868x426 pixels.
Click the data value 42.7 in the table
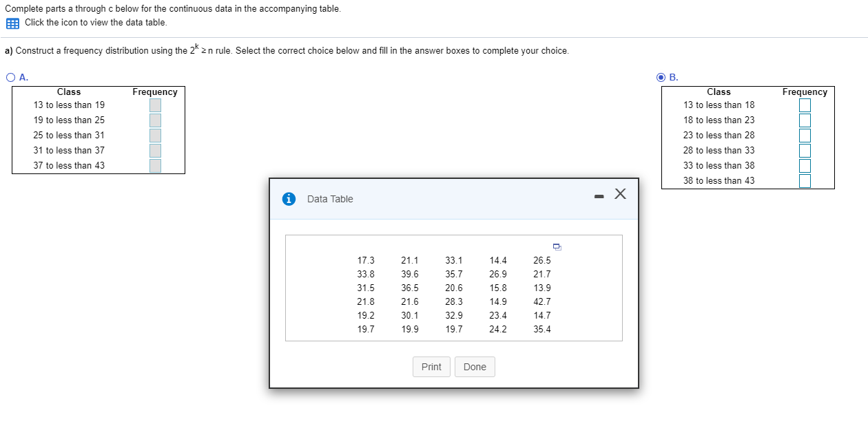coord(542,301)
